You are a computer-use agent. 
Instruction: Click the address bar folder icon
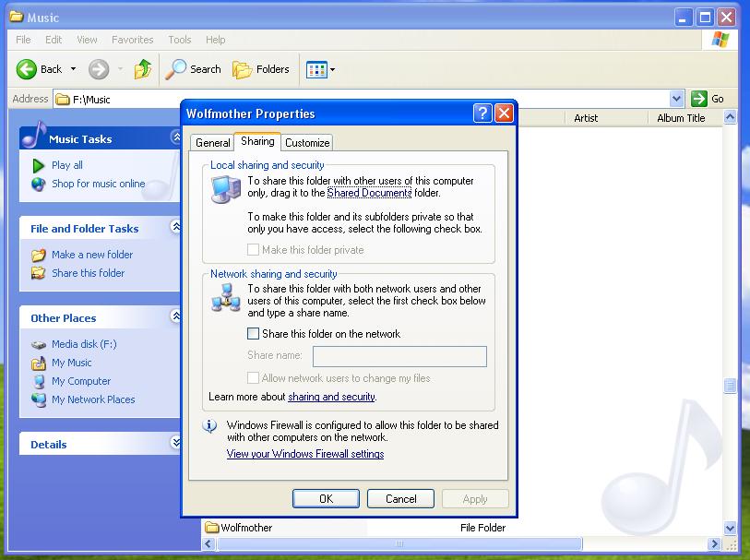(x=62, y=100)
